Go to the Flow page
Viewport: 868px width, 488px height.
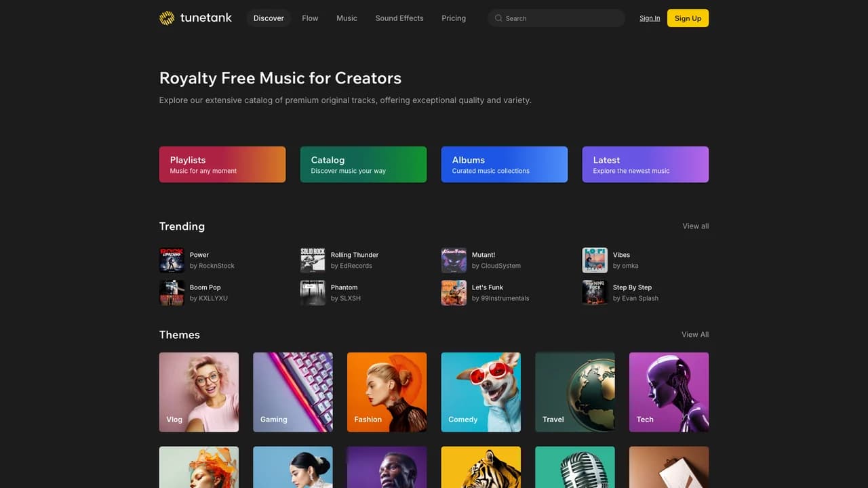310,18
